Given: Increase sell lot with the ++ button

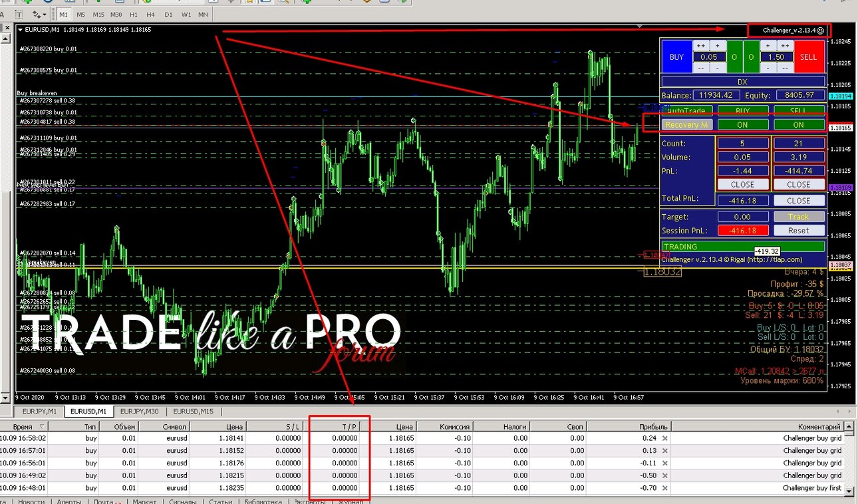Looking at the screenshot, I should click(x=784, y=45).
